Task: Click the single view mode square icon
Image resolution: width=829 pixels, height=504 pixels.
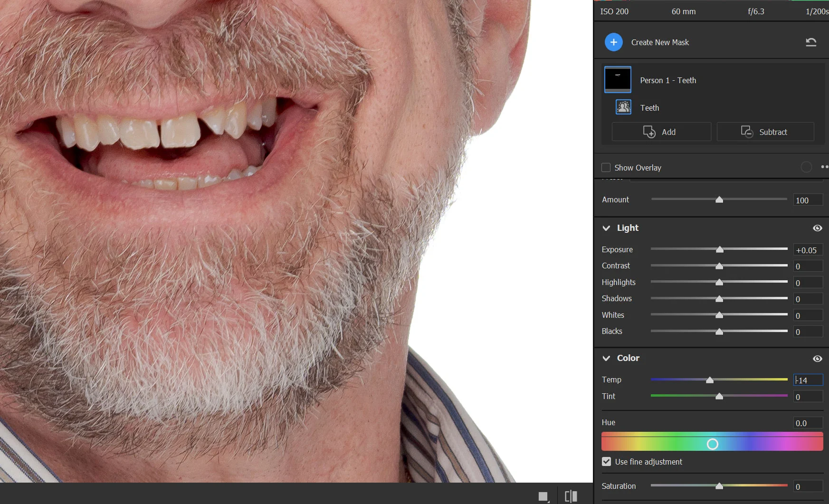Action: click(543, 496)
